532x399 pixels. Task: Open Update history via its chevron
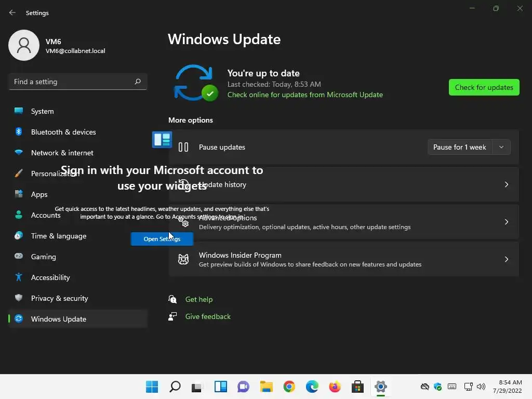tap(506, 184)
